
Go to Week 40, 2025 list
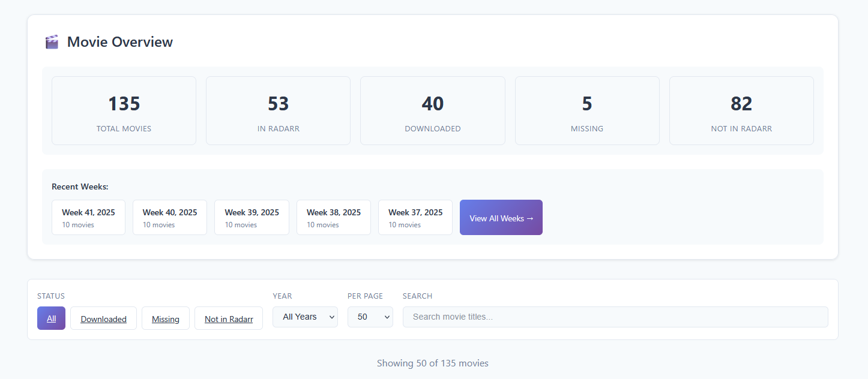(170, 218)
